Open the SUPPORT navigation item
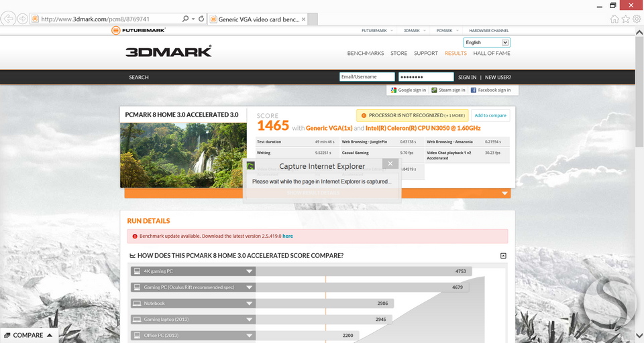Image resolution: width=644 pixels, height=343 pixels. click(x=426, y=54)
